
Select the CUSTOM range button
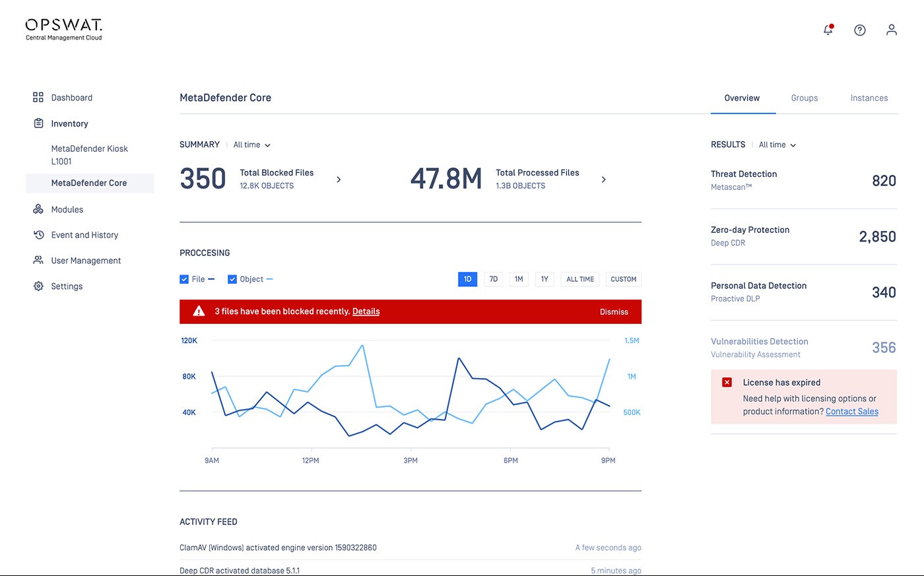pyautogui.click(x=624, y=279)
